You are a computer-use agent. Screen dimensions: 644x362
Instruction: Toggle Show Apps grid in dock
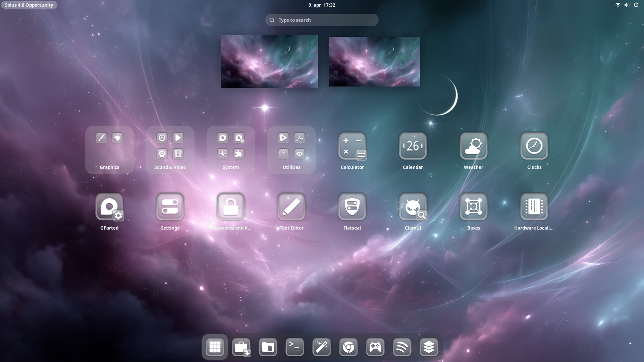(215, 347)
